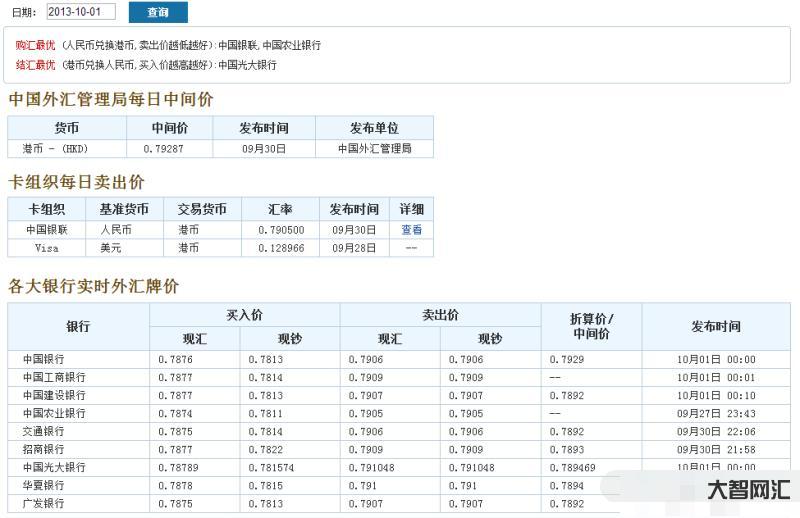Click the date input field showing 2013-10-01
800x518 pixels.
[80, 12]
